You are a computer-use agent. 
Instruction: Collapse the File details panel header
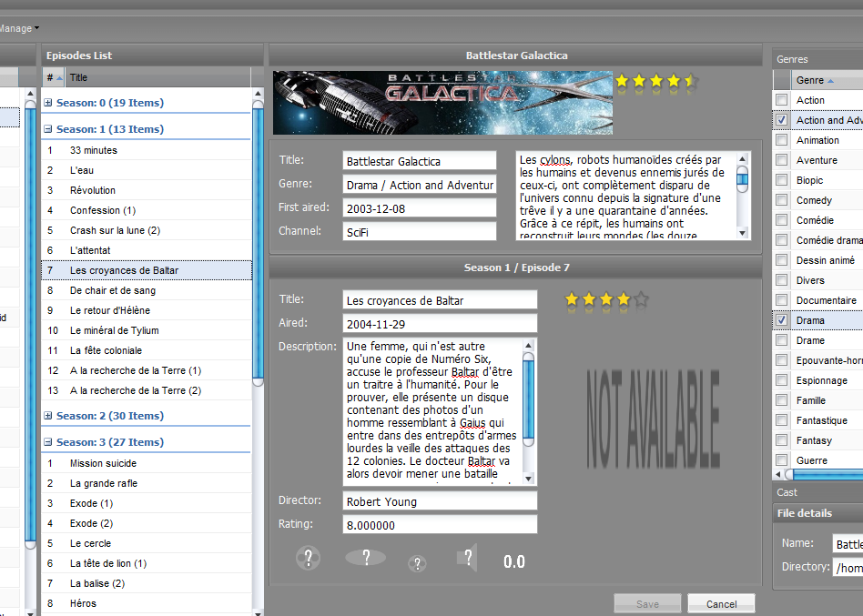817,513
